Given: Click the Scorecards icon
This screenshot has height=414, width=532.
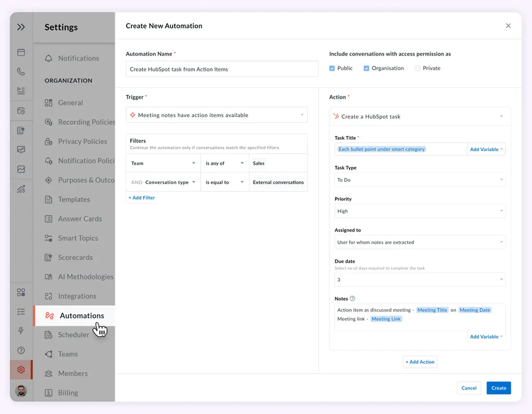Looking at the screenshot, I should 48,257.
